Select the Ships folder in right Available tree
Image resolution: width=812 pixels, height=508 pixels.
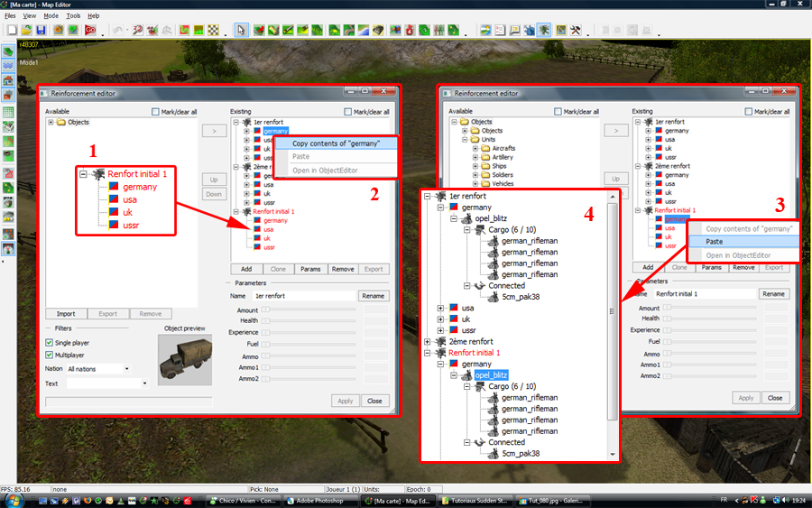tap(499, 166)
